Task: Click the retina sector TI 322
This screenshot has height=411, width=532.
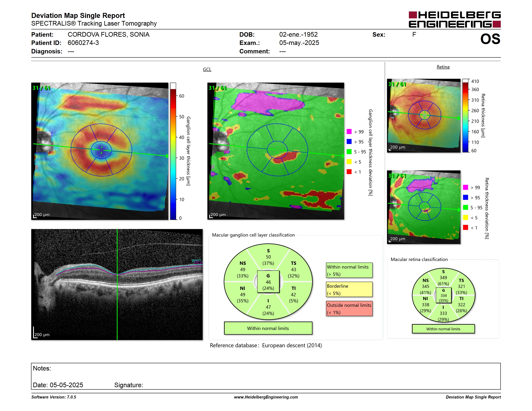Action: point(461,305)
